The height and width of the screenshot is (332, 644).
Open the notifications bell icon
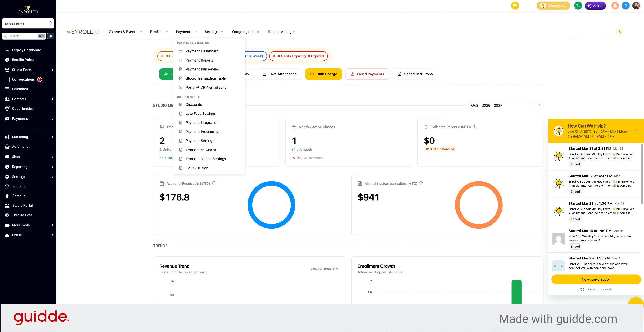[x=615, y=6]
